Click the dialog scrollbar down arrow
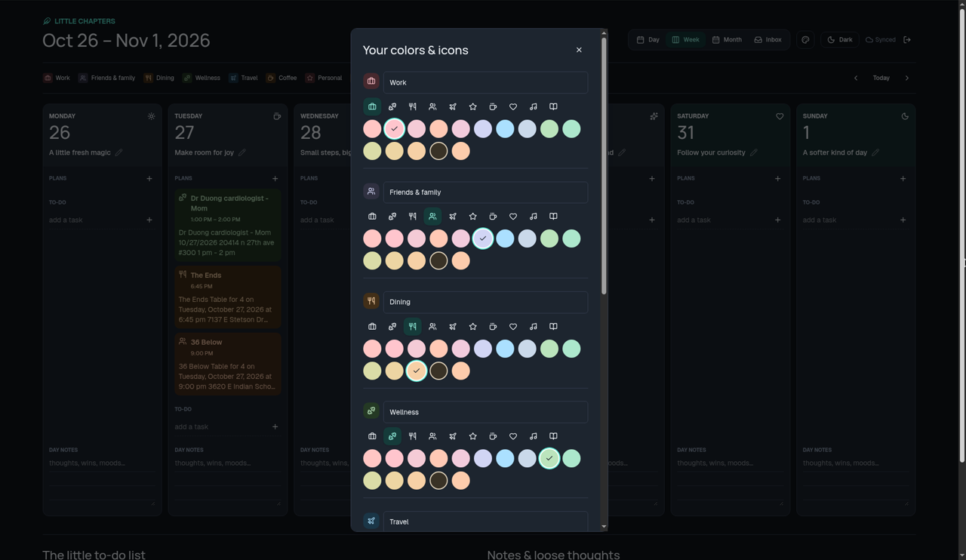The width and height of the screenshot is (966, 560). [x=604, y=527]
